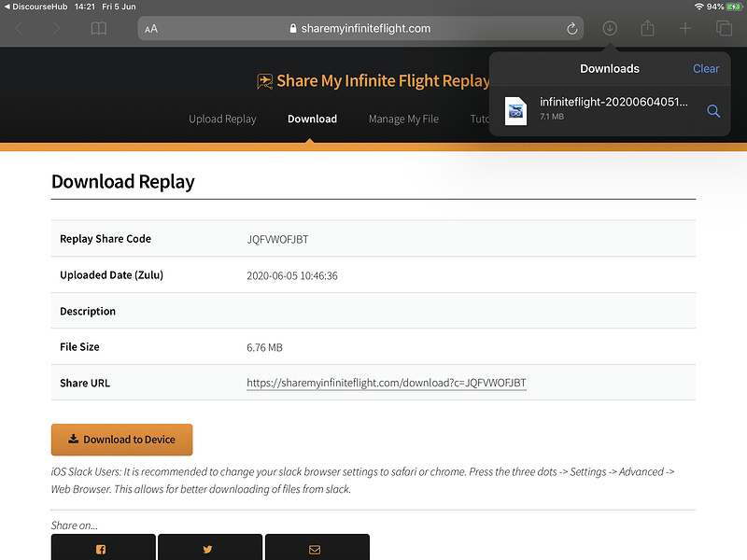Tap the Wi-Fi status icon
This screenshot has height=560, width=747.
point(698,7)
